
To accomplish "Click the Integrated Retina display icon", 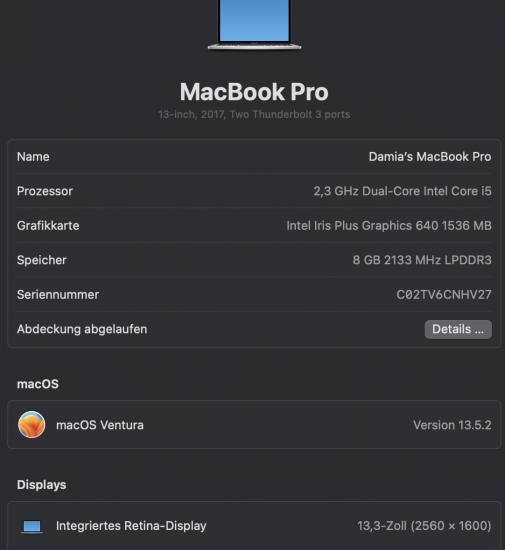I will pyautogui.click(x=32, y=526).
